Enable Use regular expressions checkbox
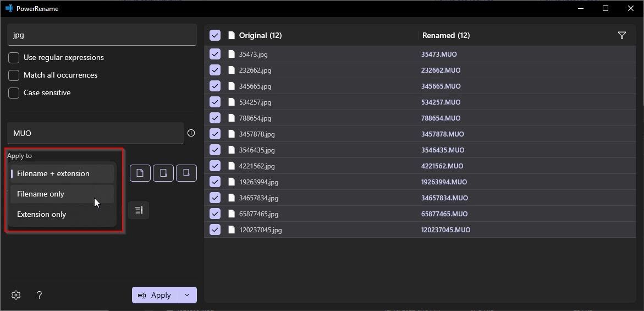 point(14,58)
